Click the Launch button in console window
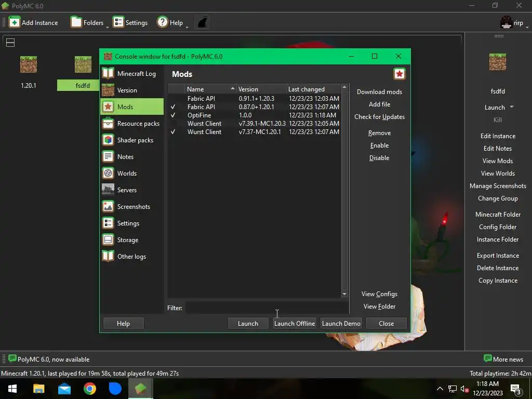Image resolution: width=532 pixels, height=399 pixels. point(248,323)
